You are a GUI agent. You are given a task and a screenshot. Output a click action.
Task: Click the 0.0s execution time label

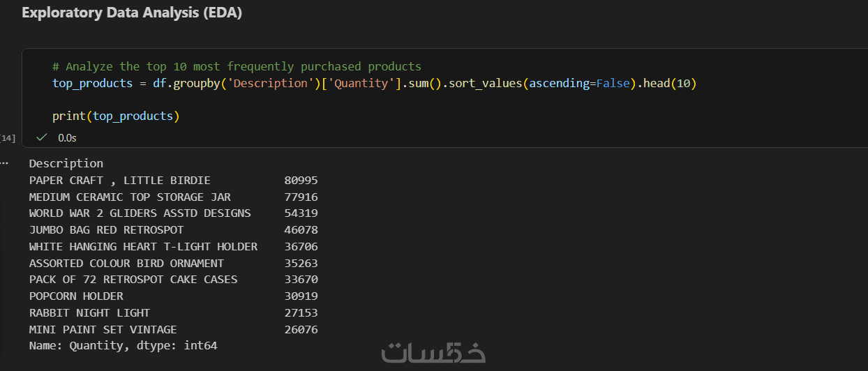tap(67, 138)
